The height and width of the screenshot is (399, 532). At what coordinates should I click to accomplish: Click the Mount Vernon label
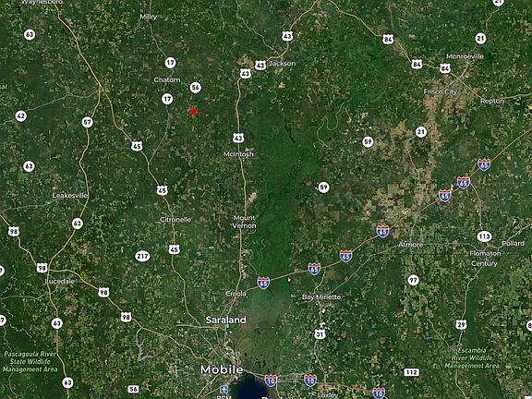click(244, 222)
